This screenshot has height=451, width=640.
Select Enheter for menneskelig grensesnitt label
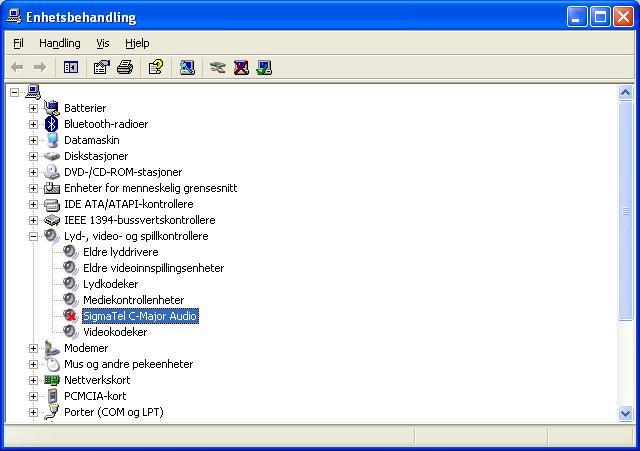[x=151, y=188]
